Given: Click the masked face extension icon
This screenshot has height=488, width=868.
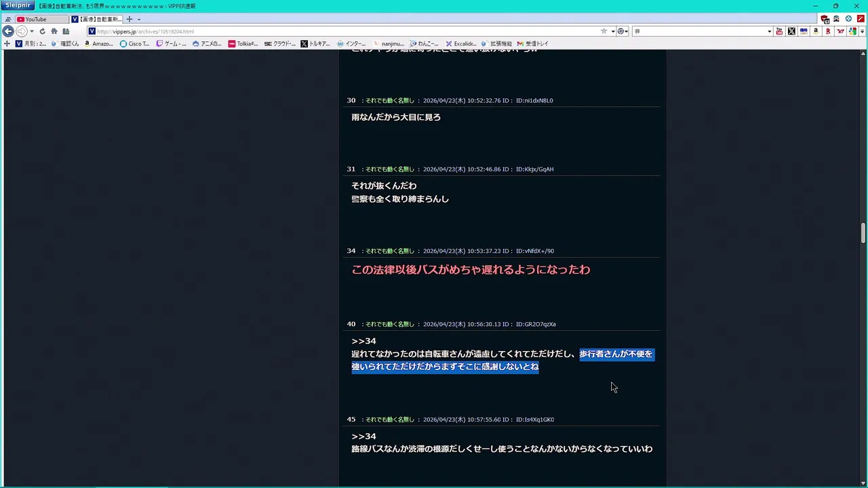Looking at the screenshot, I should point(836,19).
